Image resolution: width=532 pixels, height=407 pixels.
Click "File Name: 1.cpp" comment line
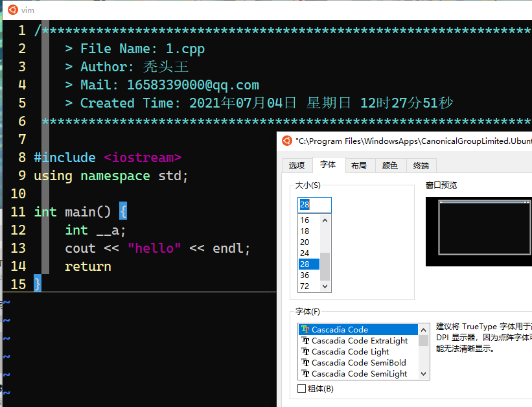pyautogui.click(x=135, y=49)
